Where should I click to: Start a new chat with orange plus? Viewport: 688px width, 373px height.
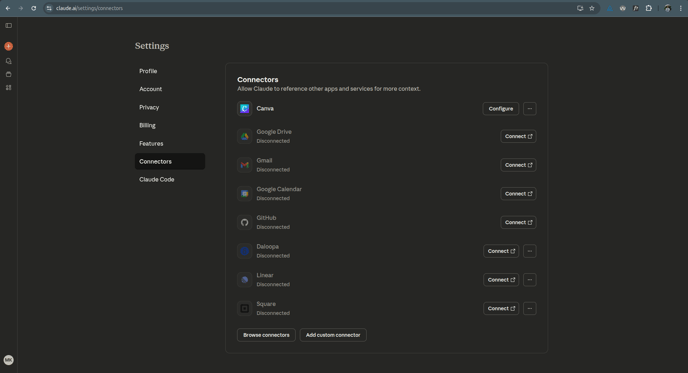click(x=8, y=46)
